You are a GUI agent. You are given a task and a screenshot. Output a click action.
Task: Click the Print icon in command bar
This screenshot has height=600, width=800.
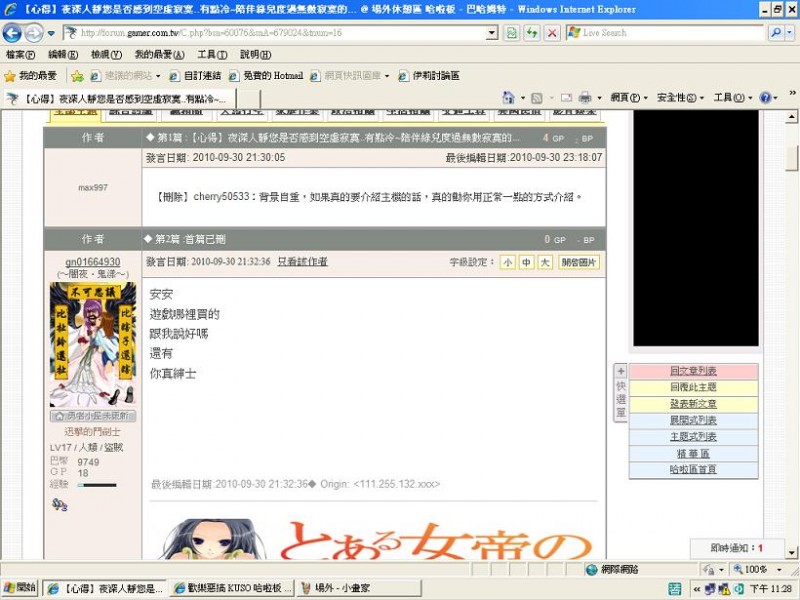583,98
